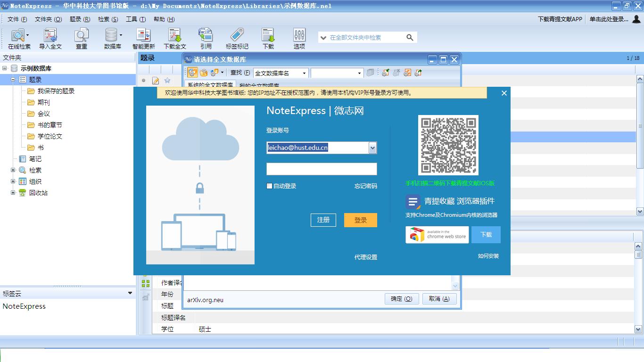The width and height of the screenshot is (644, 362).
Task: Open the search scope dropdown in search box
Action: 323,37
